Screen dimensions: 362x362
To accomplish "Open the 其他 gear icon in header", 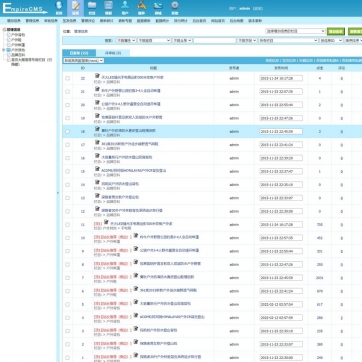I will click(175, 8).
